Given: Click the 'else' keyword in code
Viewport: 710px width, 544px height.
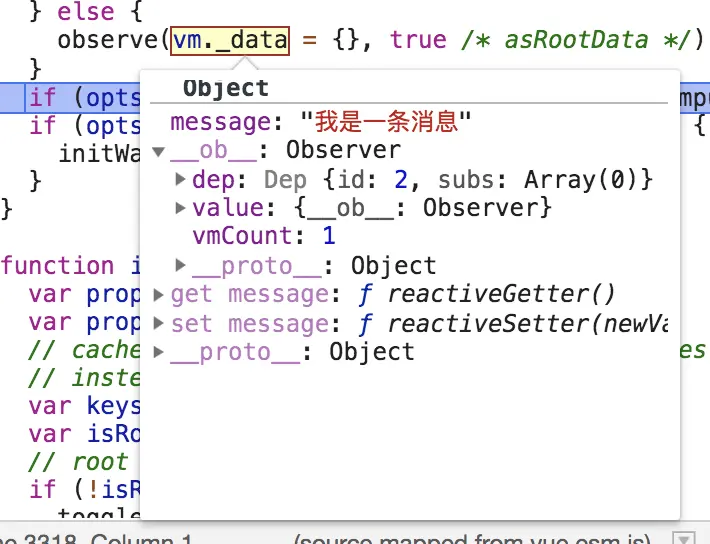Looking at the screenshot, I should click(86, 11).
